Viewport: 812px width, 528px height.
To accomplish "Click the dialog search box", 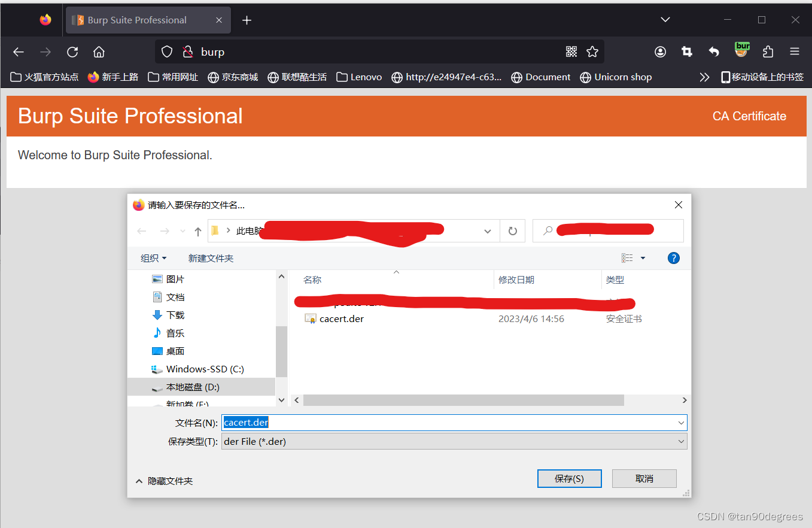I will pyautogui.click(x=608, y=231).
